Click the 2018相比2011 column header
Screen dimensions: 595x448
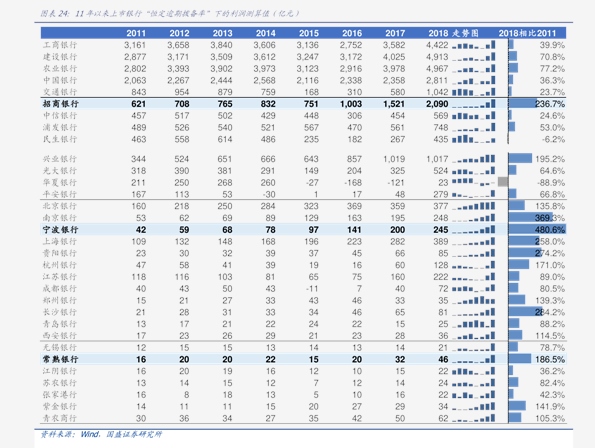(527, 33)
